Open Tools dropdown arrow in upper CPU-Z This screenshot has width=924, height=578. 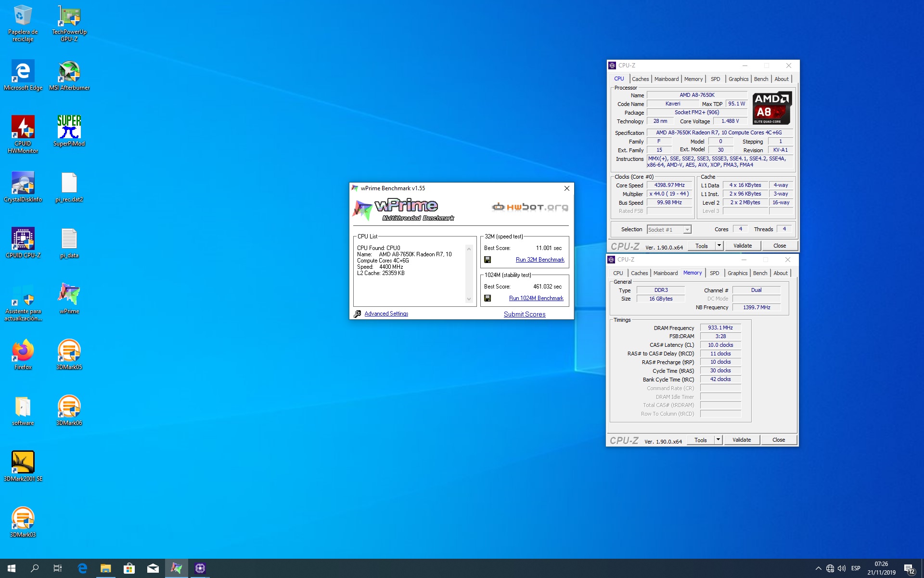click(x=719, y=246)
